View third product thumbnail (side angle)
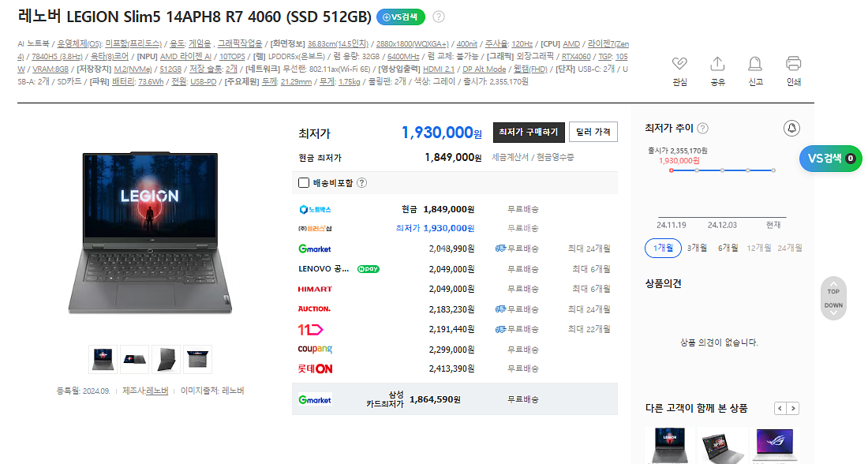 pos(166,359)
